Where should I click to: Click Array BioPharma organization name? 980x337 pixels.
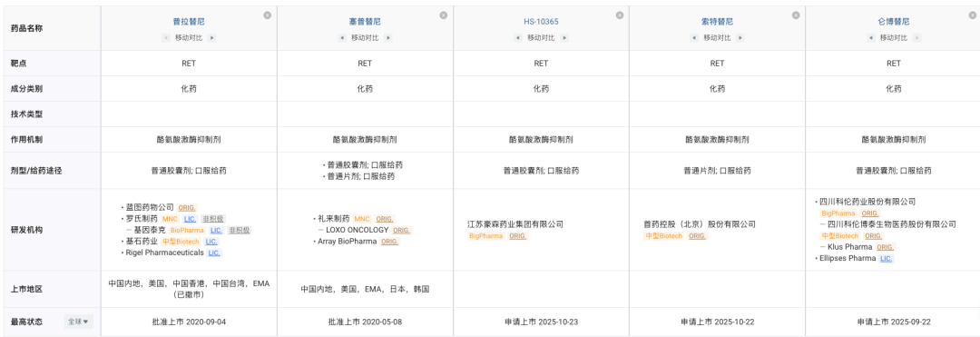(x=347, y=242)
